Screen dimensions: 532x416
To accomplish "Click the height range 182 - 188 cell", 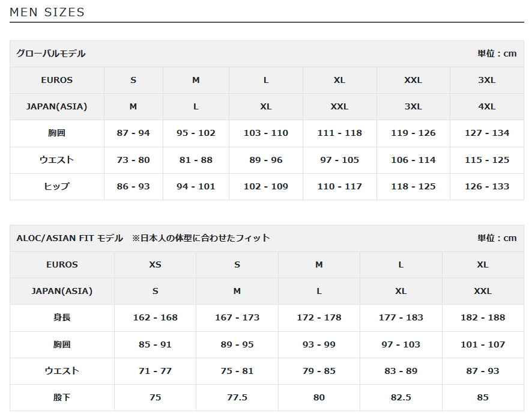I will tap(483, 317).
